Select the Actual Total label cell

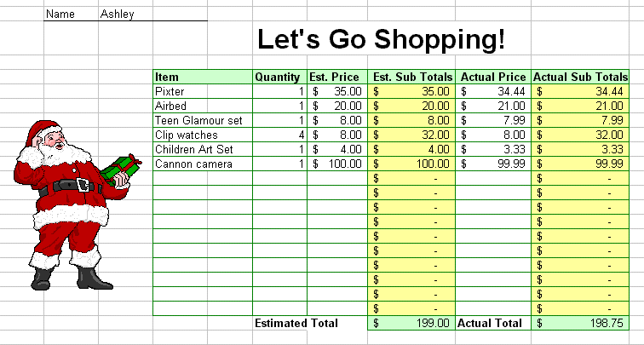(x=493, y=323)
